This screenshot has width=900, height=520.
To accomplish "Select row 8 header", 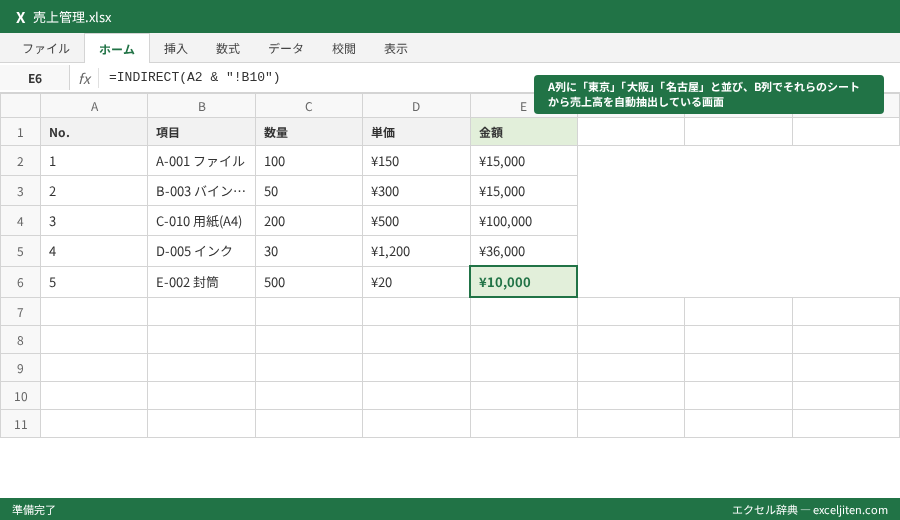I will pyautogui.click(x=20, y=340).
